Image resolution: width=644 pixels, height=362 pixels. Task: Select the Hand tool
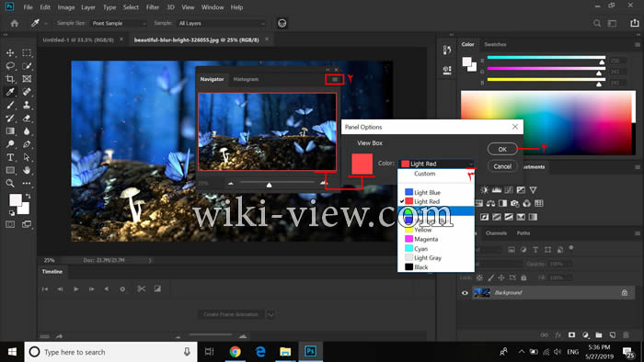[x=27, y=170]
